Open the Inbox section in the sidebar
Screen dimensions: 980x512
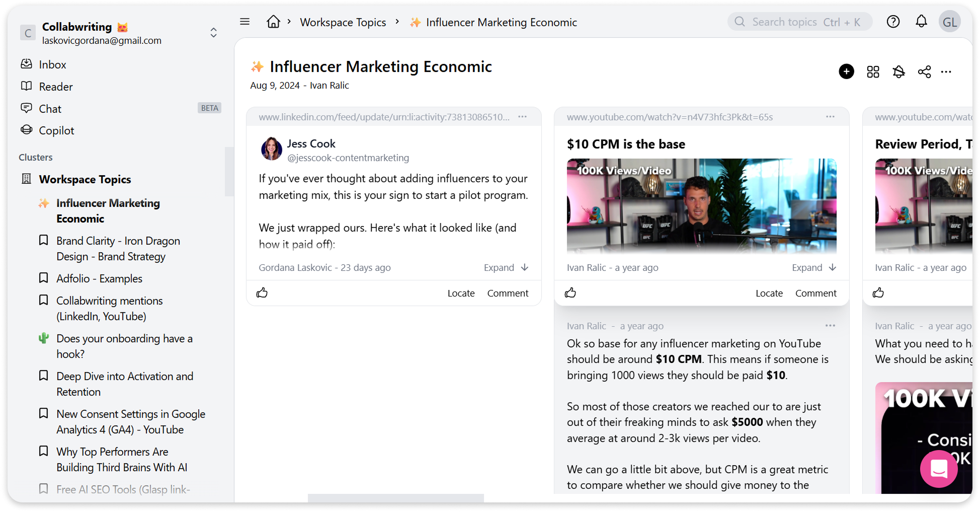pos(52,64)
